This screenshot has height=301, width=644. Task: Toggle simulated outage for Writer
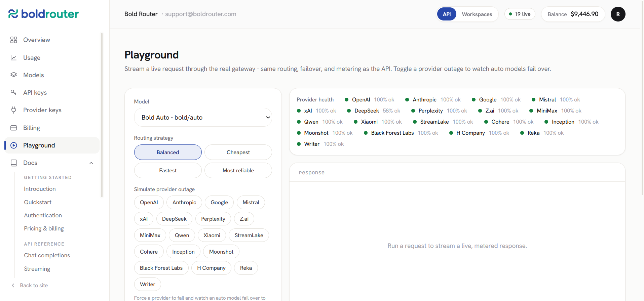148,284
